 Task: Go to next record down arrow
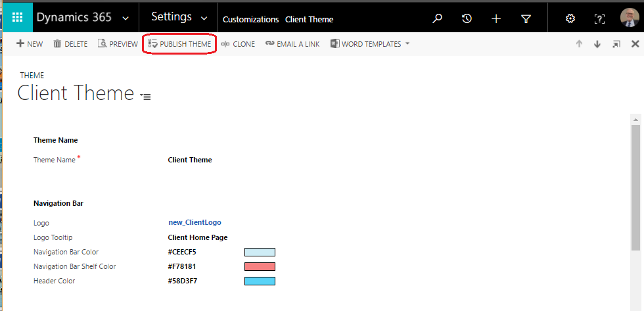597,44
